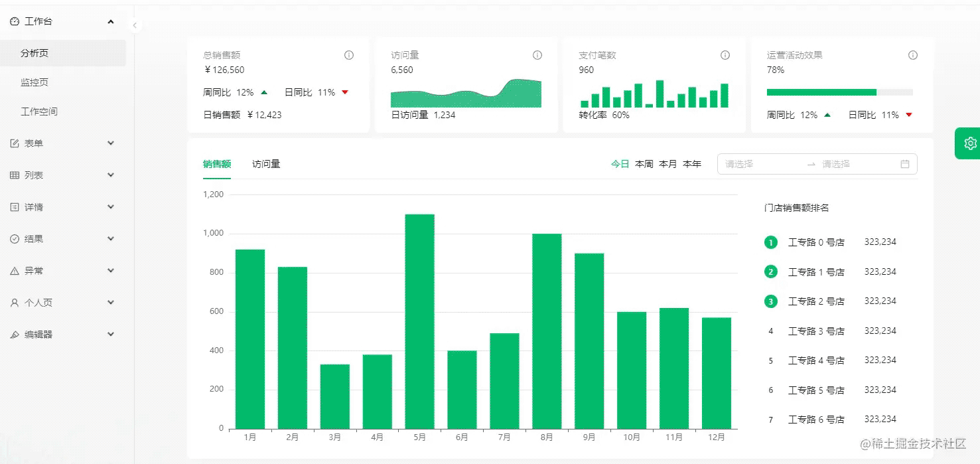Screen dimensions: 980x464
Task: Select the 本年 time range
Action: [692, 164]
